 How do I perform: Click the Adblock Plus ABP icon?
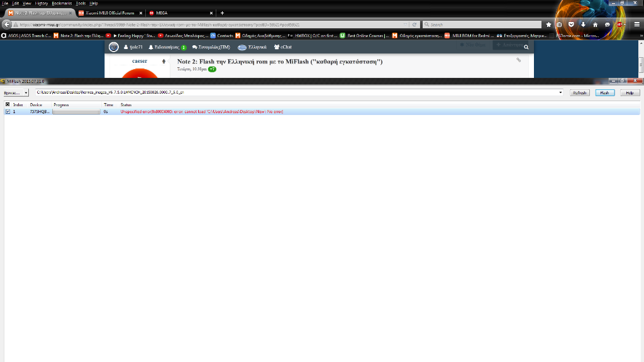tap(619, 25)
